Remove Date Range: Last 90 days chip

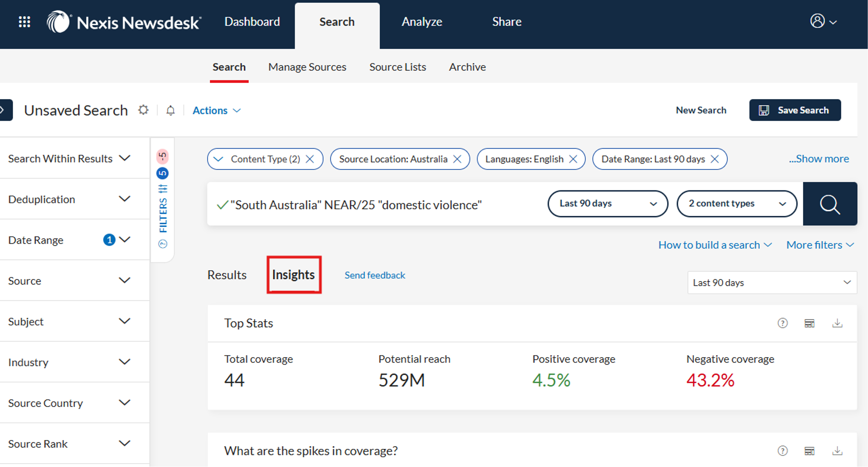(714, 159)
